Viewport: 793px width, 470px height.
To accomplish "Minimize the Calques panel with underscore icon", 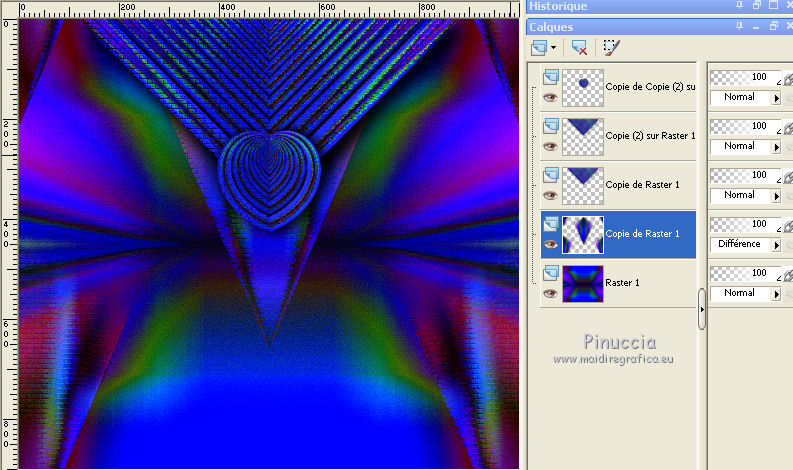I will tap(756, 27).
